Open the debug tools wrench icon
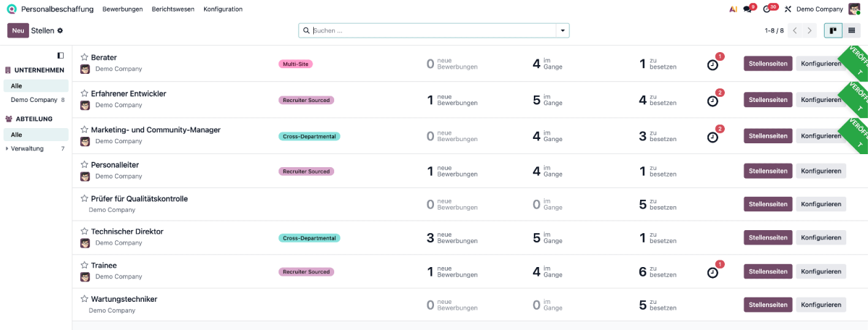The image size is (868, 330). click(788, 9)
